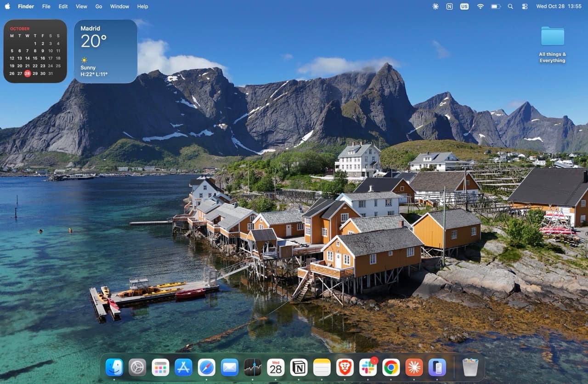
Task: Open the Wi-Fi status menu
Action: tap(481, 6)
